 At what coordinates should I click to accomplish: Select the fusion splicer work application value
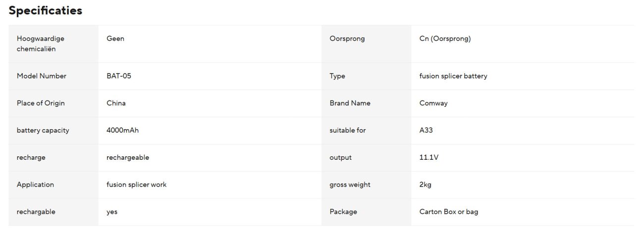[136, 185]
